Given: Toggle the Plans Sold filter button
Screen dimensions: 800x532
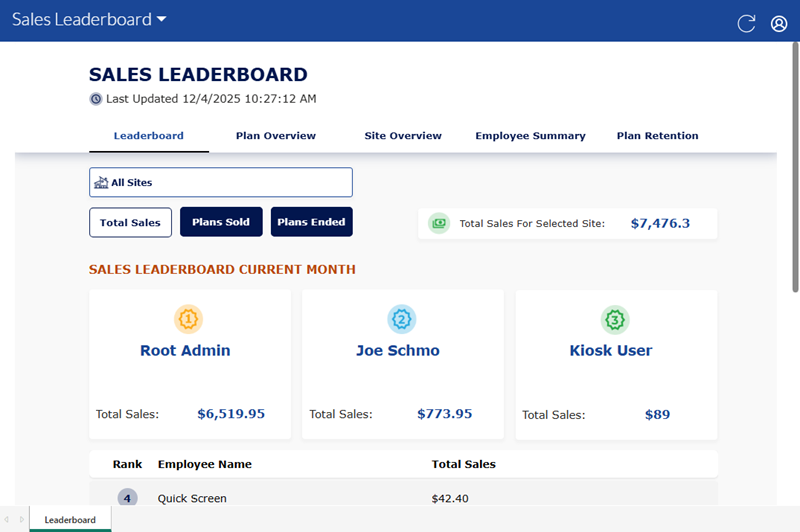Looking at the screenshot, I should pyautogui.click(x=221, y=222).
